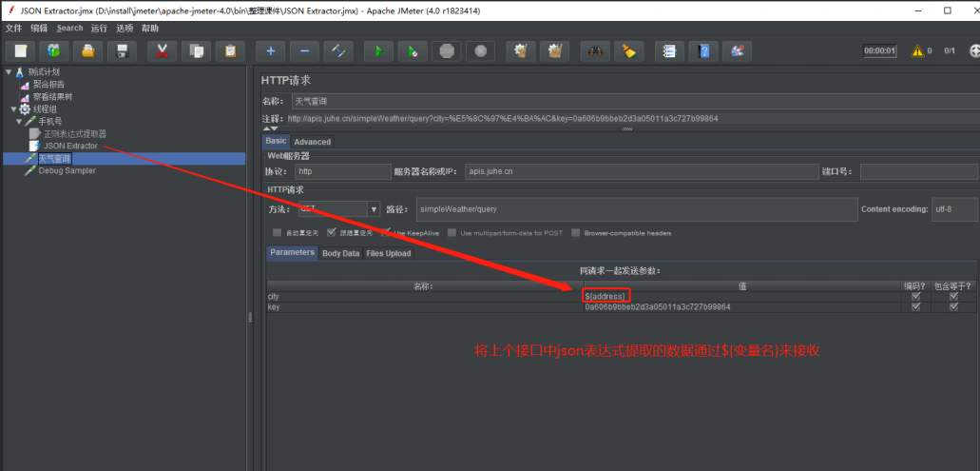
Task: Toggle the Use KeepAlive checkbox
Action: point(386,233)
